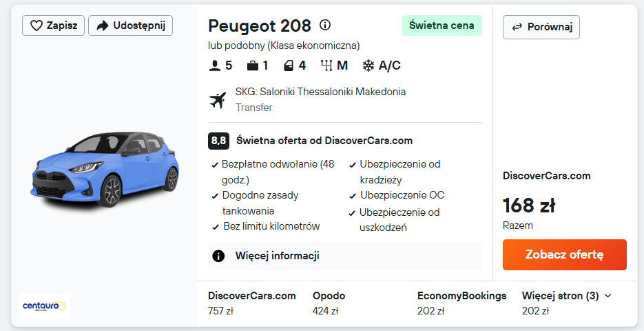The image size is (644, 331).
Task: Click Ubezpieczenie od kradzieży feature
Action: point(400,172)
